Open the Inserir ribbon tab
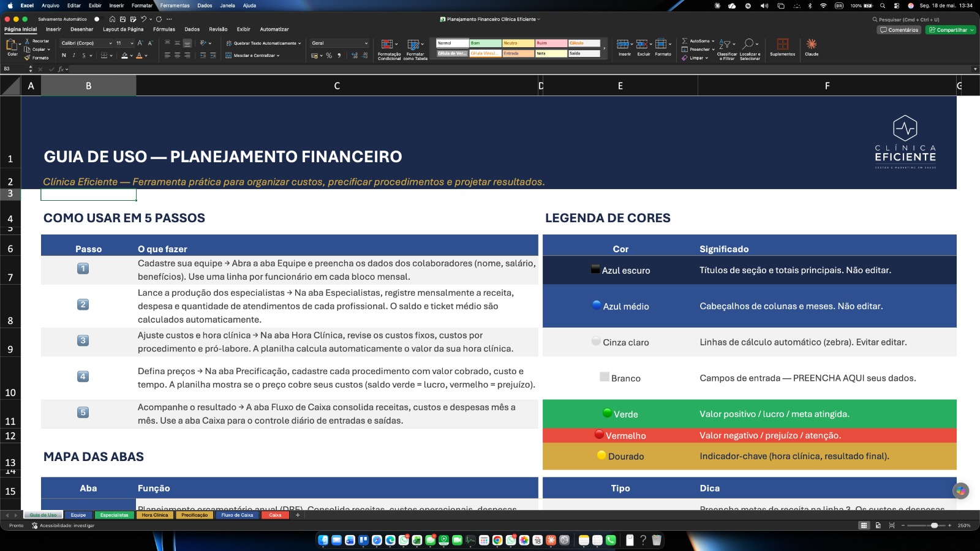980x551 pixels. 53,29
